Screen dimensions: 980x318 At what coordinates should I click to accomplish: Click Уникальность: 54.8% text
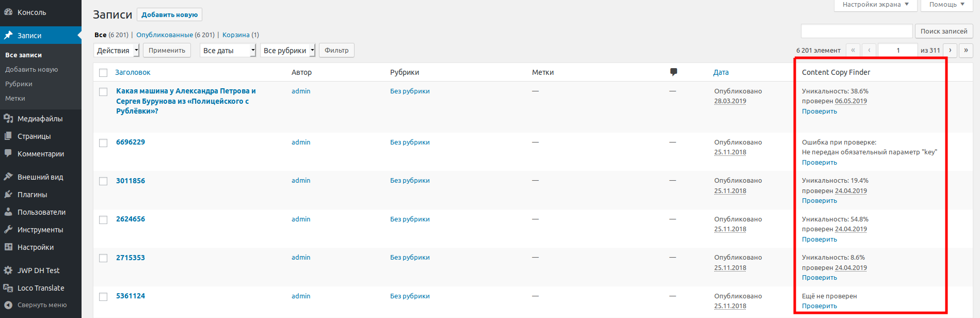point(835,219)
